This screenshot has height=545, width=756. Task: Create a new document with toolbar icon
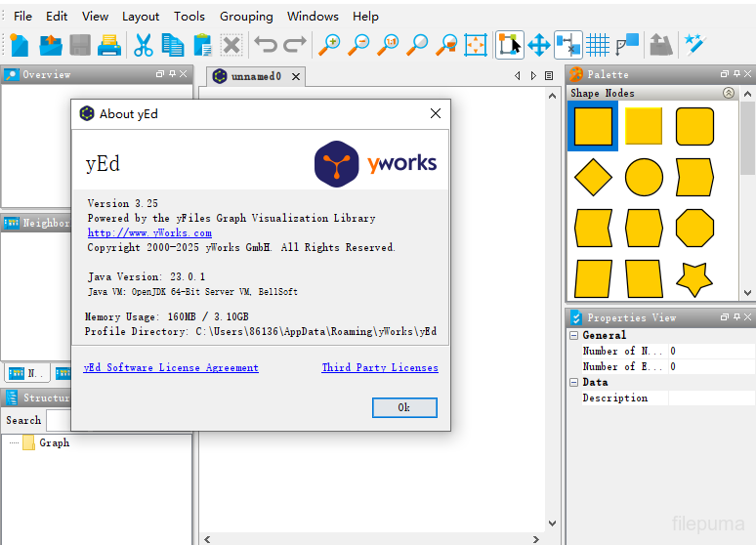click(x=20, y=45)
